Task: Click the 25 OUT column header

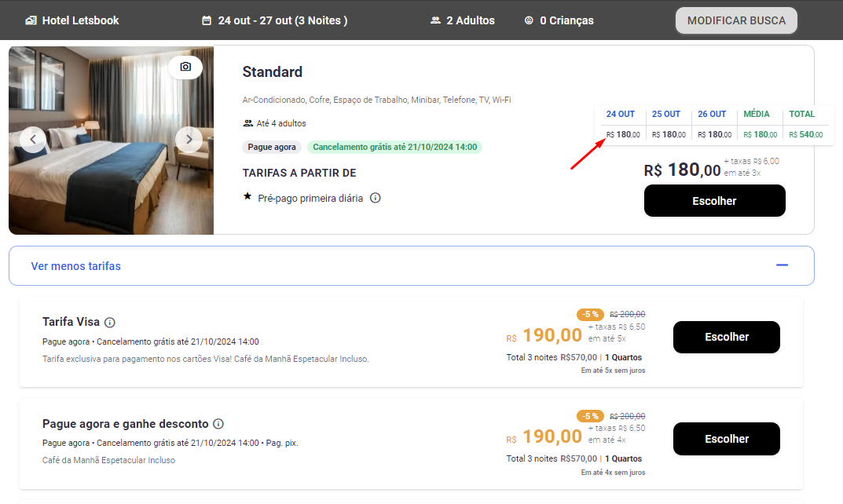Action: coord(666,114)
